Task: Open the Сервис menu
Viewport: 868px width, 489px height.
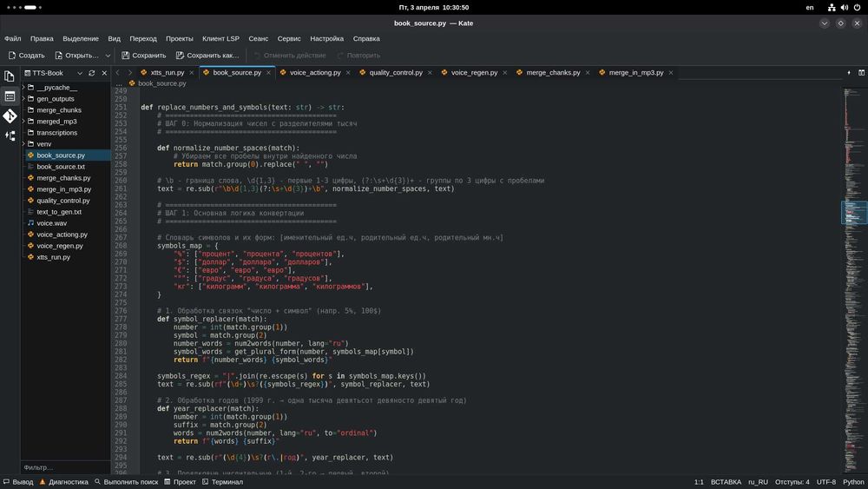Action: 289,38
